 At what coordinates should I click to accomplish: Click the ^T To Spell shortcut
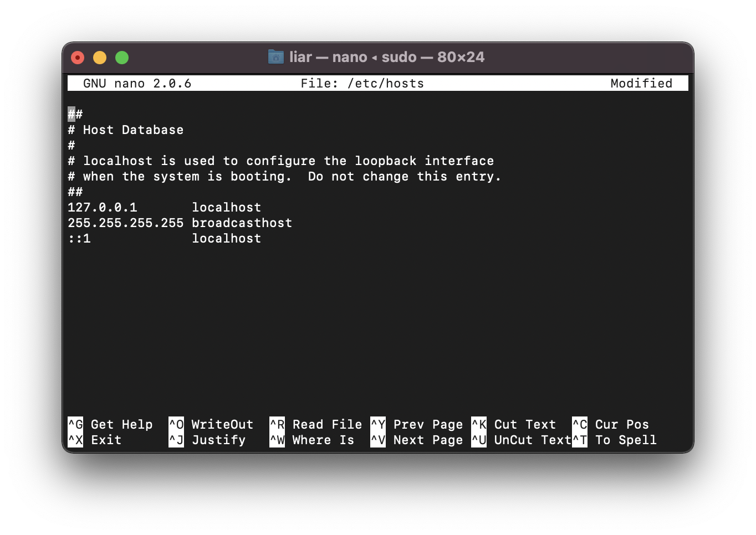click(x=615, y=440)
